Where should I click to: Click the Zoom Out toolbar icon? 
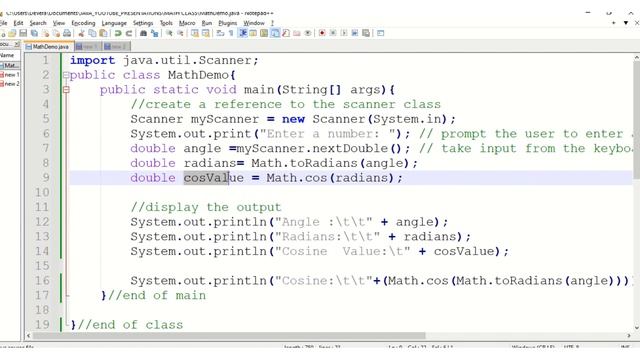(180, 33)
